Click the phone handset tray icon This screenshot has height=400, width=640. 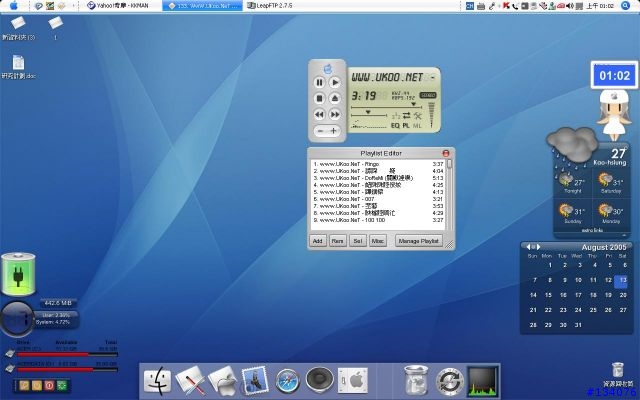point(516,6)
